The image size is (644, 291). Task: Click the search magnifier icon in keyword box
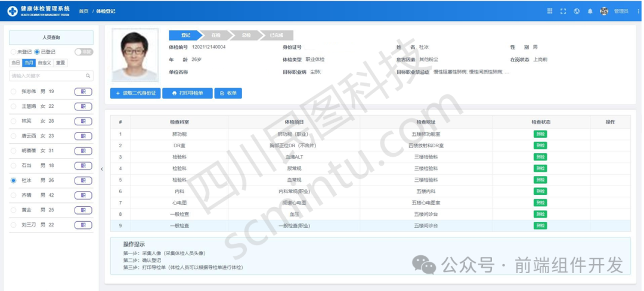[x=88, y=76]
